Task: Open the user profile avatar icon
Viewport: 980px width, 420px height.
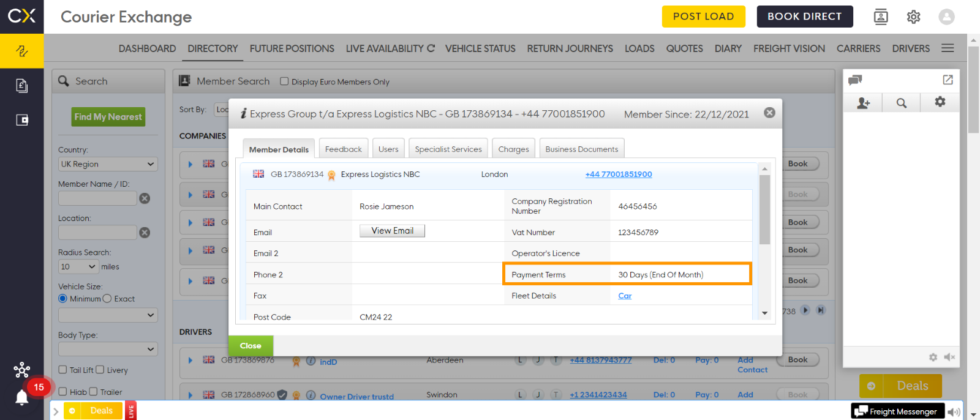Action: pyautogui.click(x=946, y=17)
